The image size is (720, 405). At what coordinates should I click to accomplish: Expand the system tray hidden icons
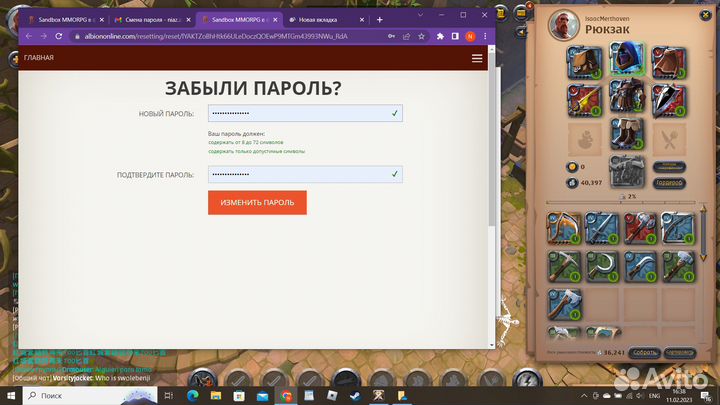pyautogui.click(x=584, y=395)
